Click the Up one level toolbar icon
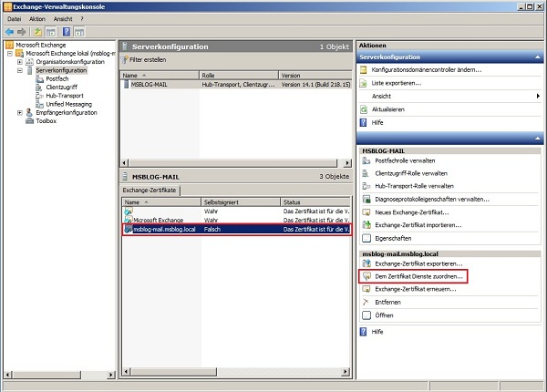 37,32
